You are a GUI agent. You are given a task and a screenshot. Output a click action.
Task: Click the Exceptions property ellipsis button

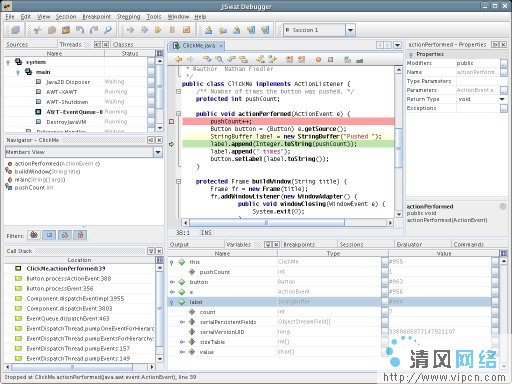coord(503,108)
